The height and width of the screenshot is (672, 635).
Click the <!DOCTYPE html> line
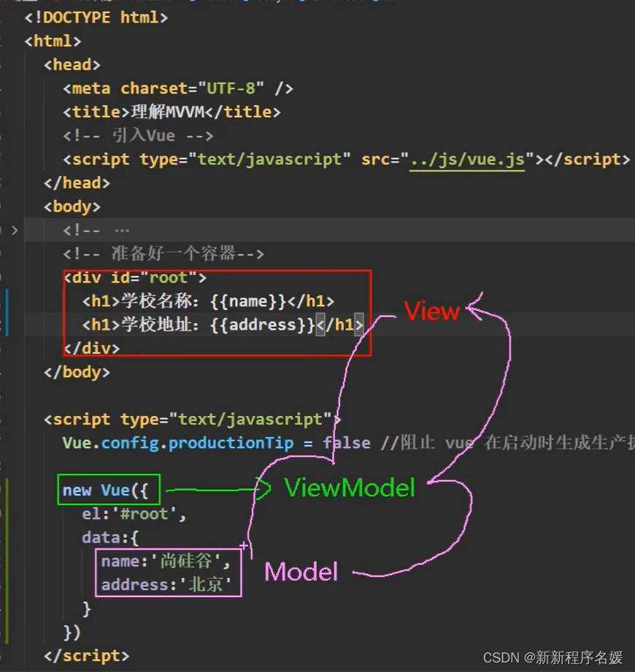click(96, 18)
